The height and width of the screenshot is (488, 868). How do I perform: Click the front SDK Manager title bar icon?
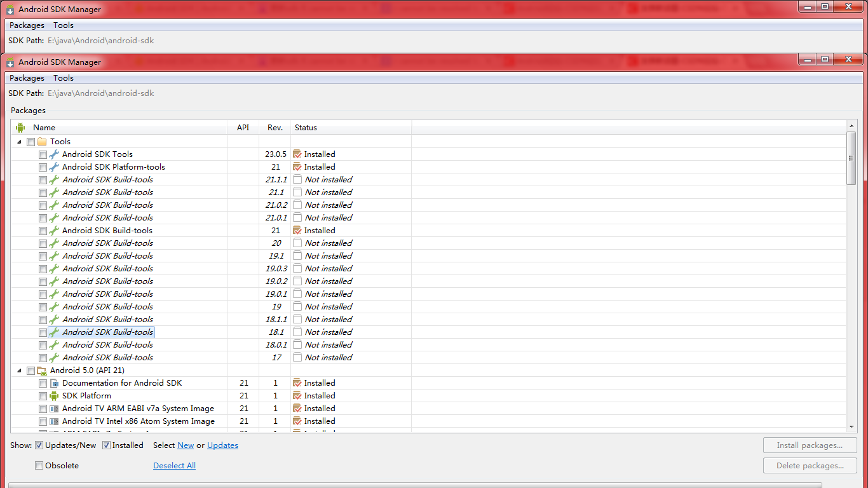point(10,62)
